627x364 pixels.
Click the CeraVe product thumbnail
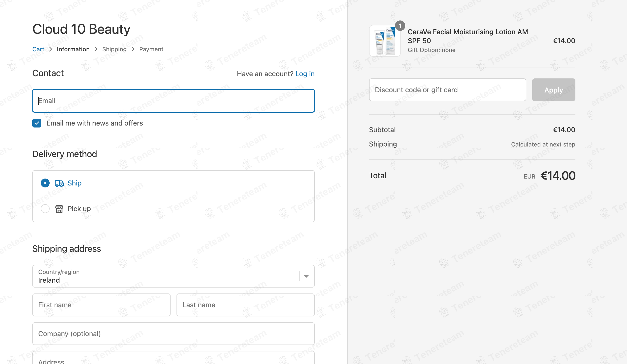pyautogui.click(x=385, y=41)
